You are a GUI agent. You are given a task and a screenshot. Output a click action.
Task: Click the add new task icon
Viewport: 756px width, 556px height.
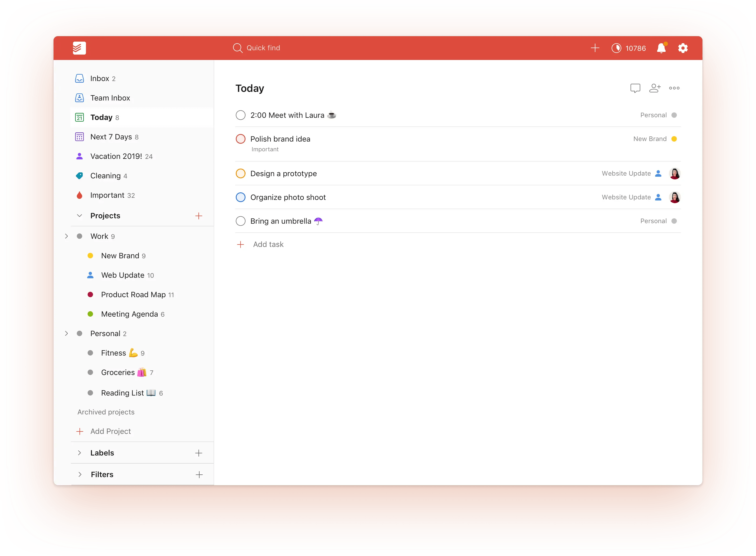[595, 48]
